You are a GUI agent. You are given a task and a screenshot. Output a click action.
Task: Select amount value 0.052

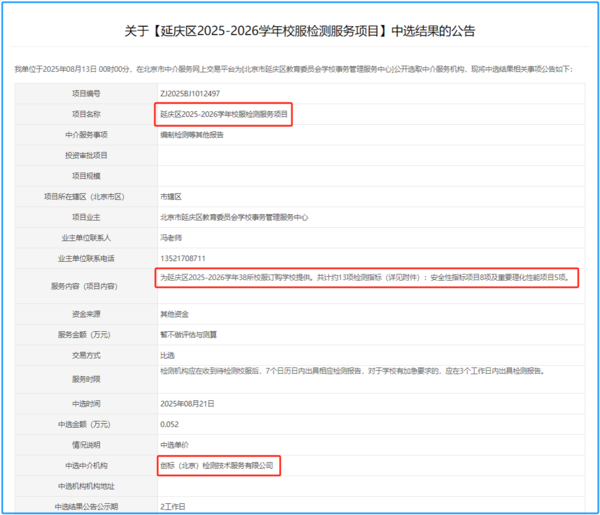point(169,424)
